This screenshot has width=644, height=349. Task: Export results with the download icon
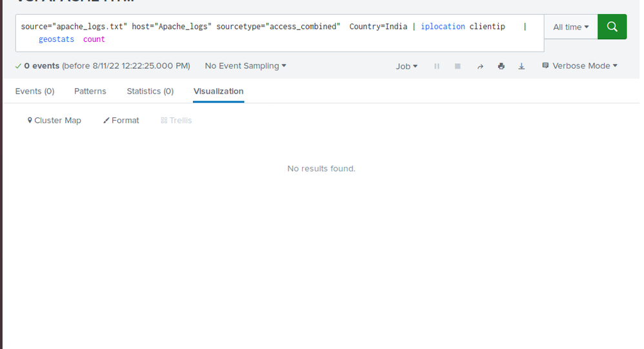[x=521, y=66]
